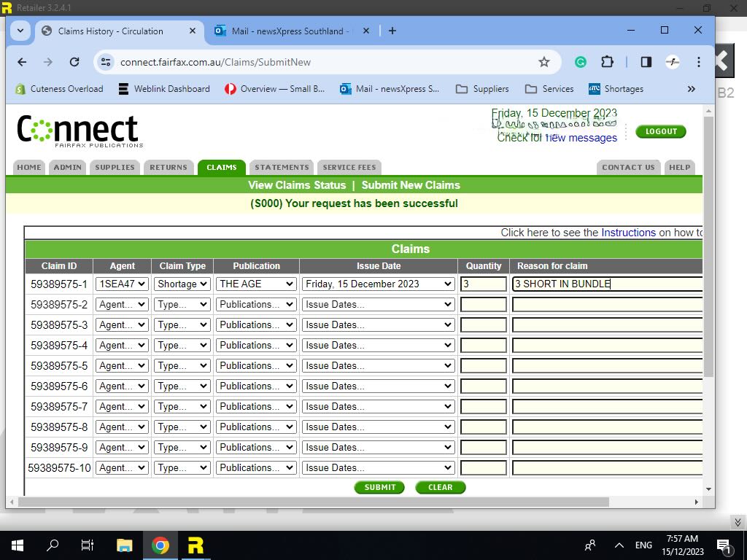Click the browser reload page icon
The height and width of the screenshot is (560, 747).
tap(74, 62)
